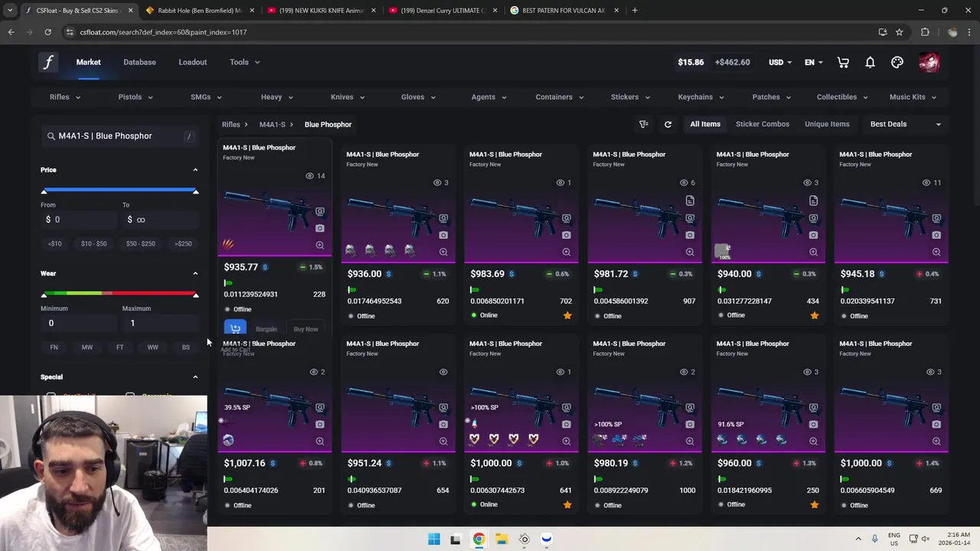The height and width of the screenshot is (551, 980).
Task: Refresh the listings with the refresh icon
Action: [x=668, y=124]
